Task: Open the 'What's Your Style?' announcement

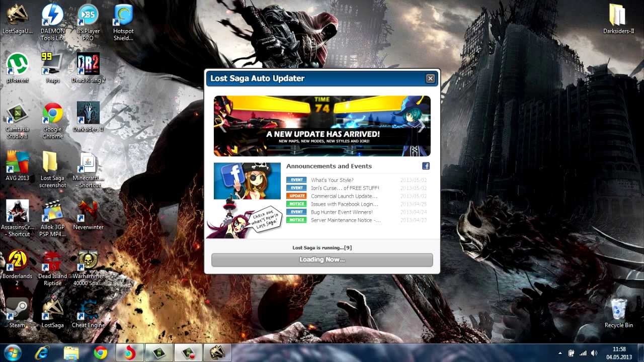Action: (332, 180)
